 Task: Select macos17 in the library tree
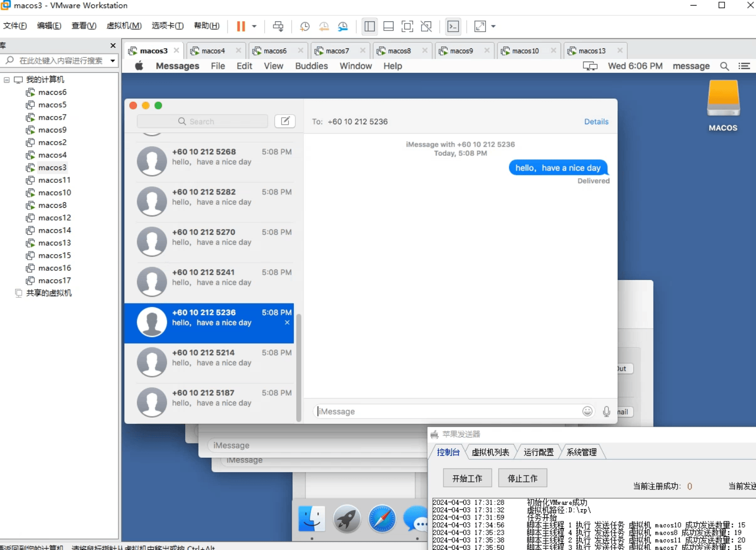(54, 281)
